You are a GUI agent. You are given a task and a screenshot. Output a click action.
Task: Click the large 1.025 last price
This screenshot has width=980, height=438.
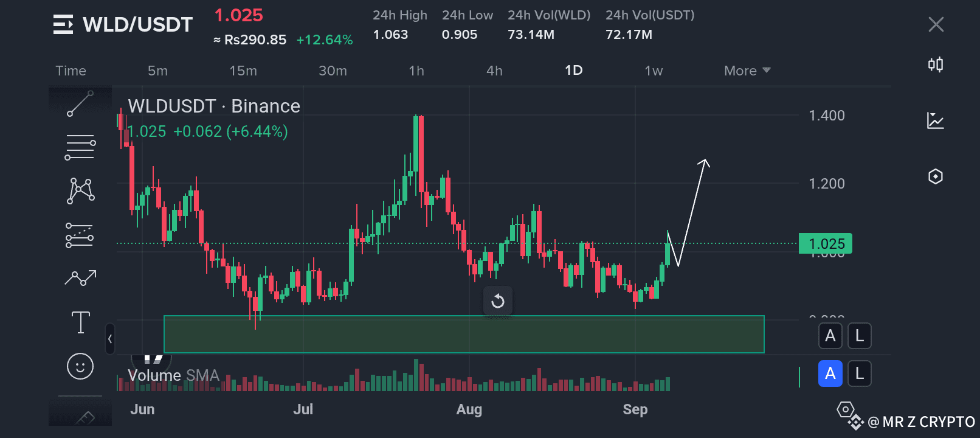238,15
